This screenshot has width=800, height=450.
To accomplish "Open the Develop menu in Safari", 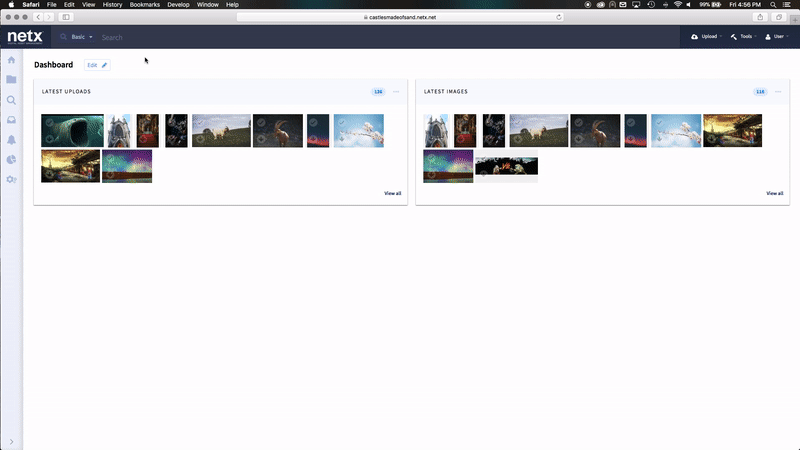I will coord(178,5).
